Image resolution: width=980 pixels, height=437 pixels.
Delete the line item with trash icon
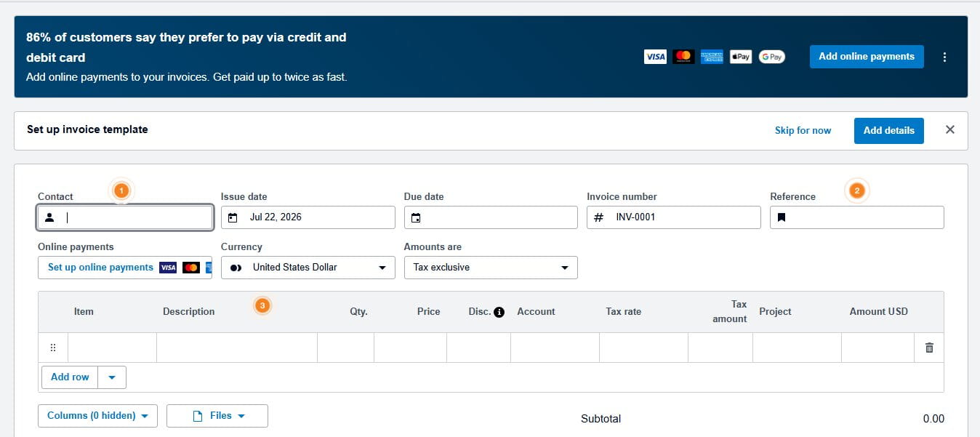(929, 348)
